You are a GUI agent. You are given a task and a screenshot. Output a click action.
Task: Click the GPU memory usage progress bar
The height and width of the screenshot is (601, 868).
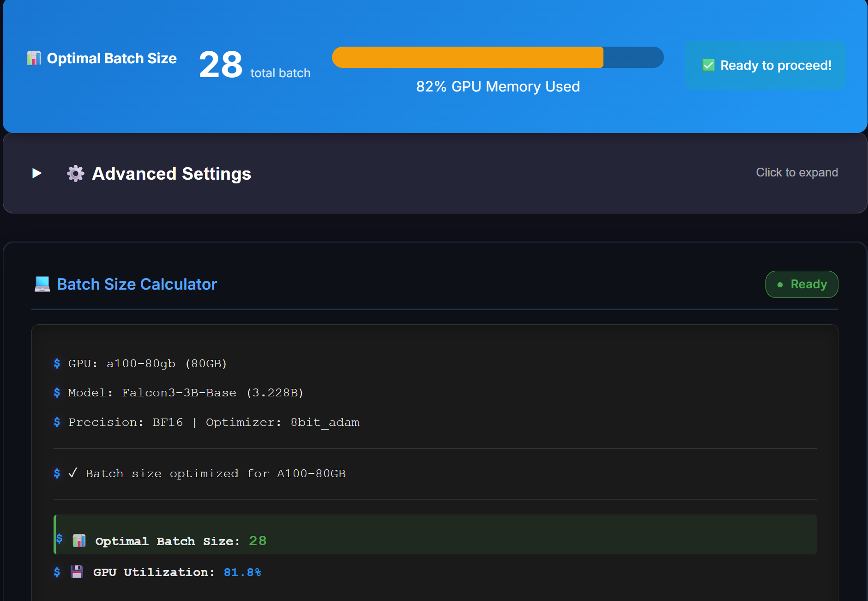[498, 57]
